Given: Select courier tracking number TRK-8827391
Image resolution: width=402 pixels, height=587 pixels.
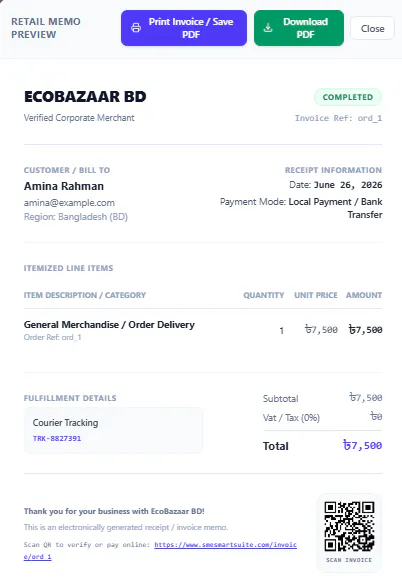Looking at the screenshot, I should click(57, 438).
